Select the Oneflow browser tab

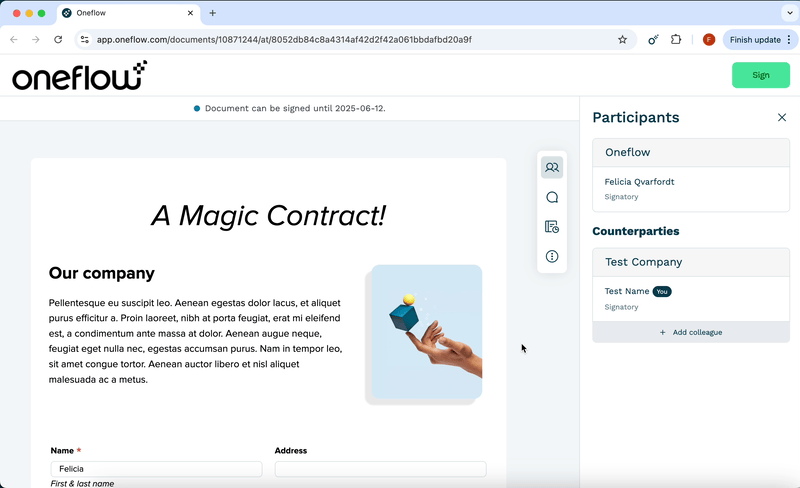click(129, 13)
